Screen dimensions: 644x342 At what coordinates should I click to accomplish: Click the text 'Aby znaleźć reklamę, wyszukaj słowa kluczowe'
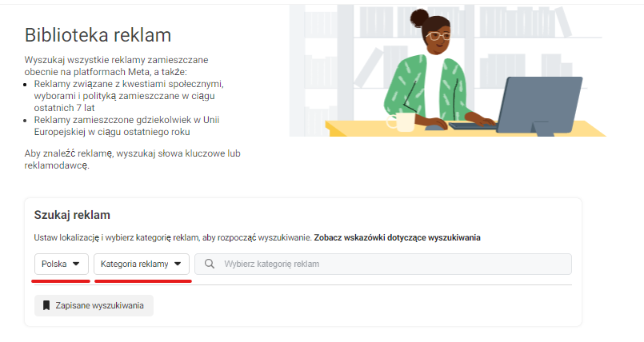tap(125, 153)
